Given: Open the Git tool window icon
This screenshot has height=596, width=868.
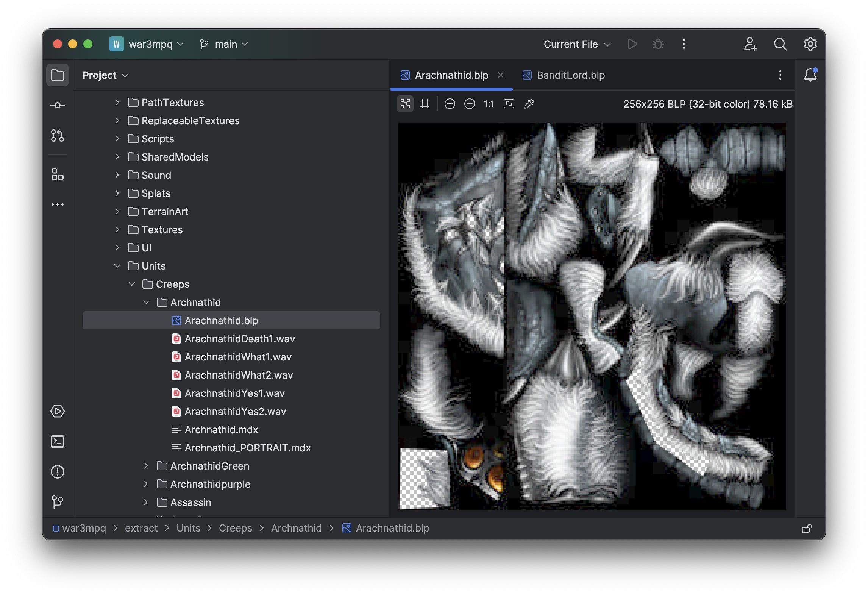Looking at the screenshot, I should click(58, 502).
